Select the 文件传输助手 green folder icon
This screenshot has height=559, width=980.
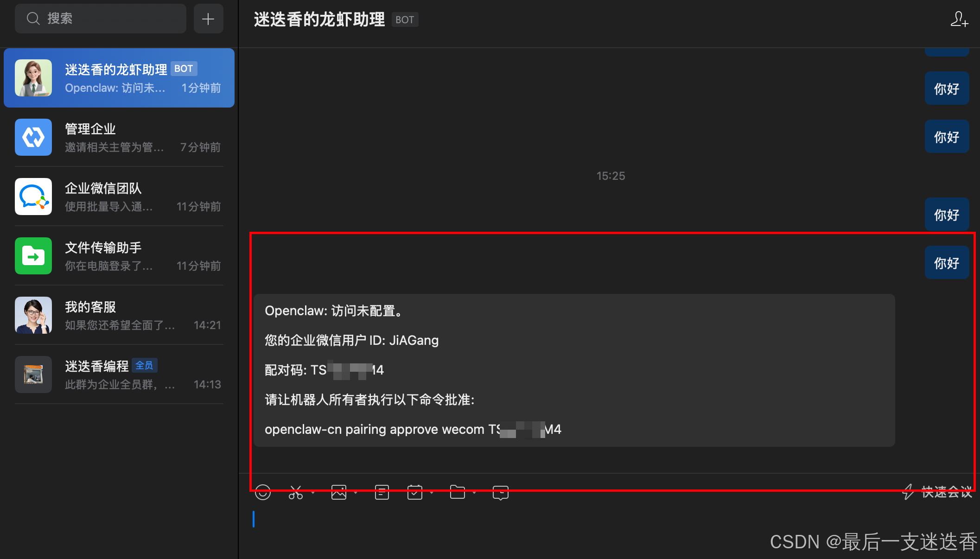33,256
